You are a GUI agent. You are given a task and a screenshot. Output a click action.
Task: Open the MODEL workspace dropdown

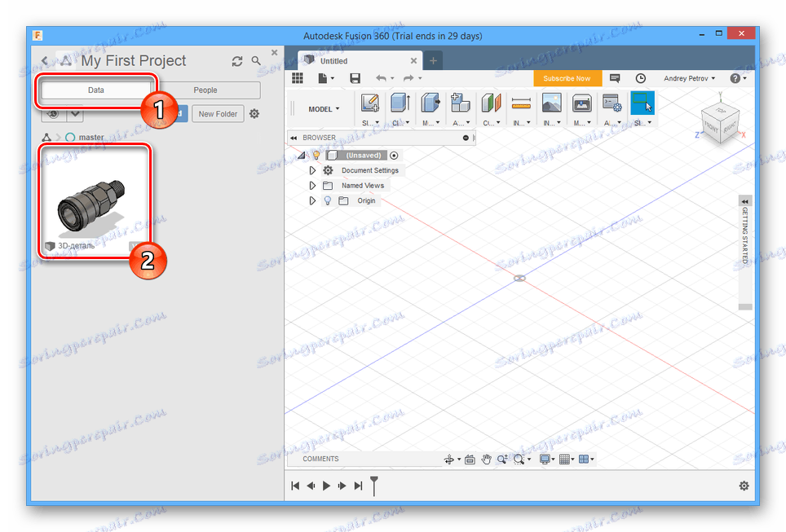tap(324, 108)
